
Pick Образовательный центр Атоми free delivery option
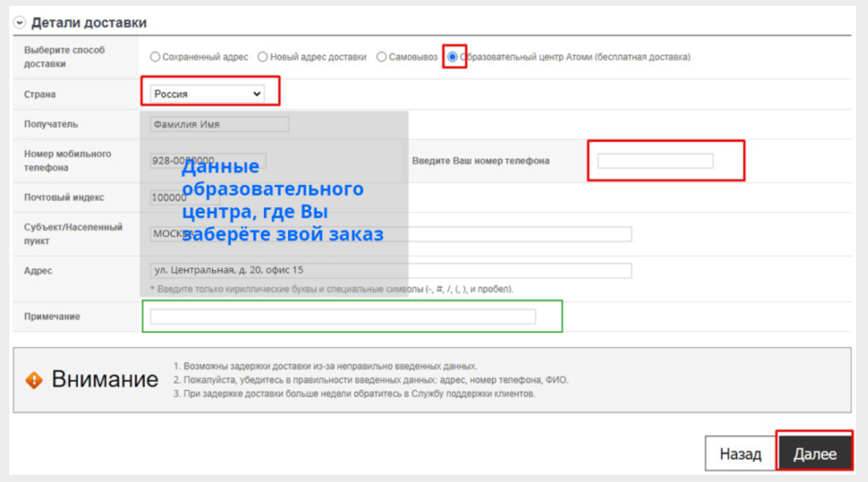coord(453,57)
